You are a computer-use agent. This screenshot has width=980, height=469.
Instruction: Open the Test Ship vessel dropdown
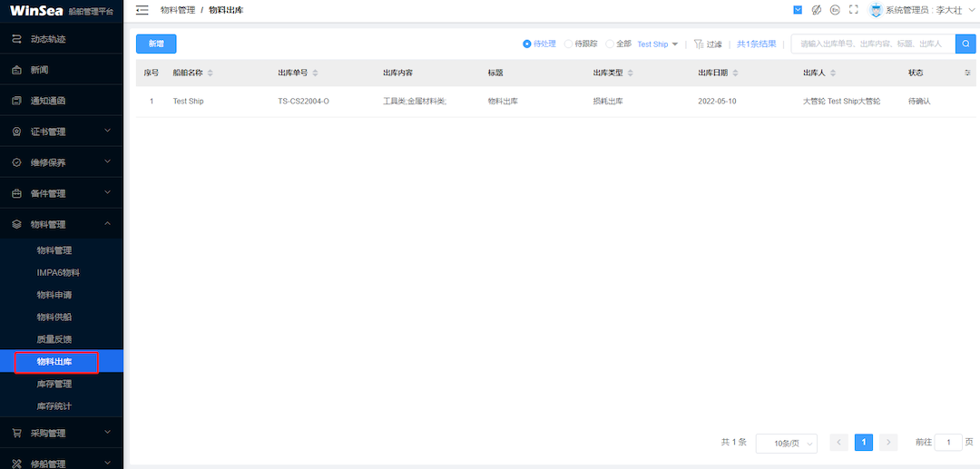(x=658, y=44)
